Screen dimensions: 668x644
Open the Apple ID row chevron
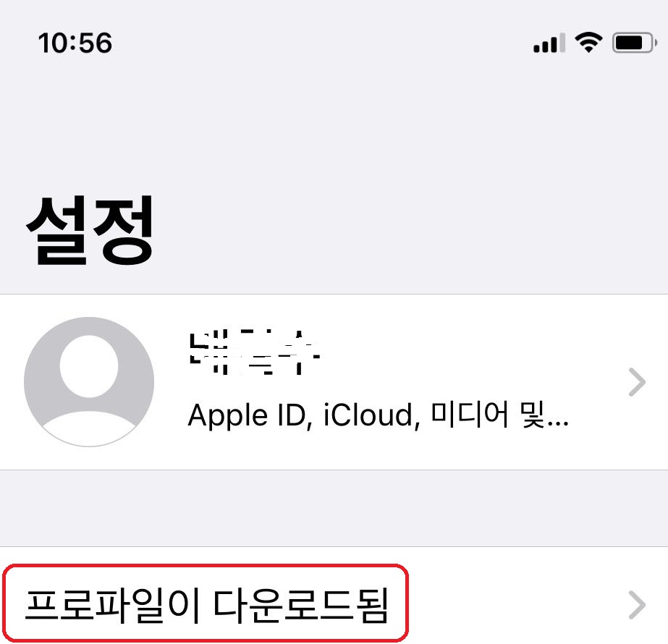pos(637,382)
